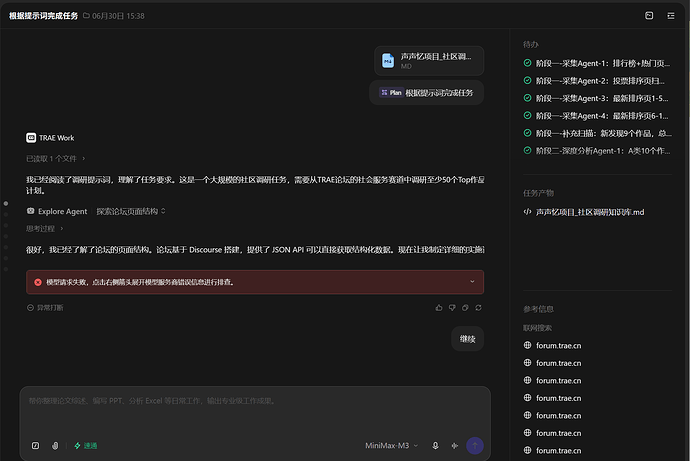Regenerate the response using the refresh icon
Screen dimensions: 690x461
pos(478,307)
